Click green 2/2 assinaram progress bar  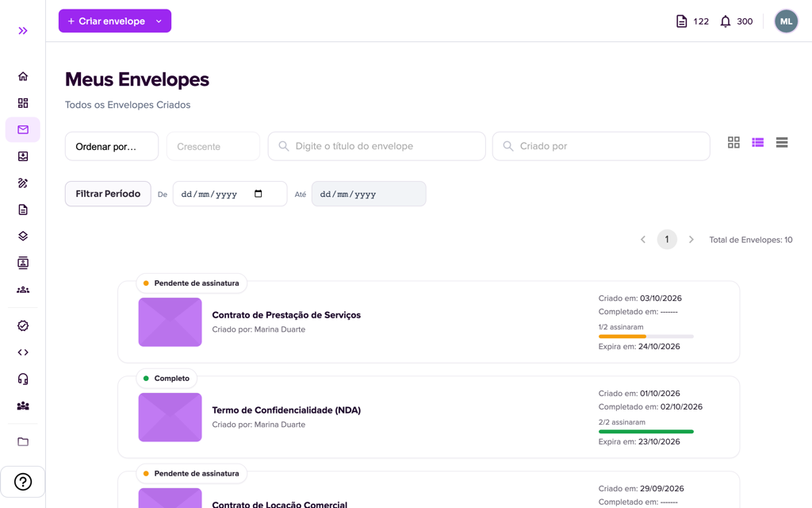coord(645,432)
